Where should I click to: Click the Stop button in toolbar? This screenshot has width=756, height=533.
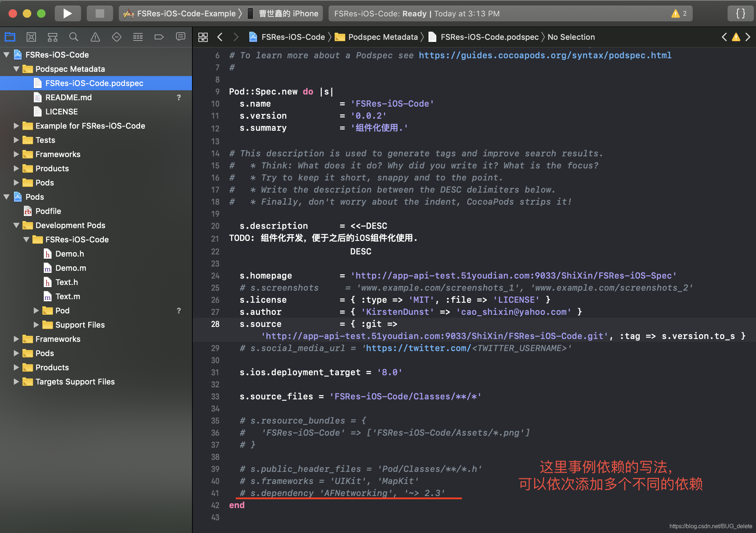100,14
